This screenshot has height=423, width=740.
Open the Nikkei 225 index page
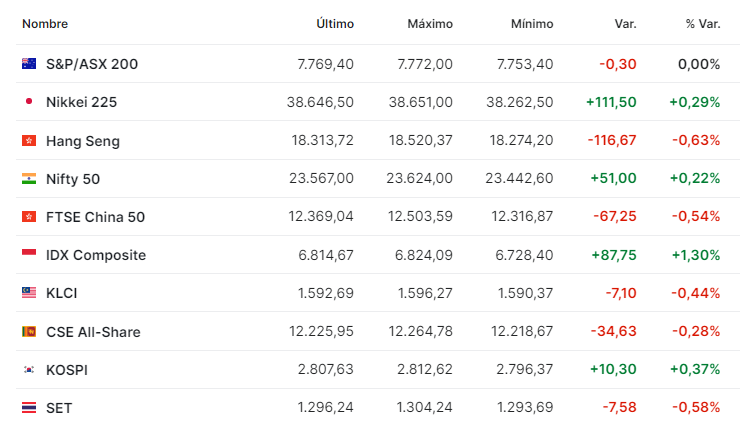coord(81,102)
